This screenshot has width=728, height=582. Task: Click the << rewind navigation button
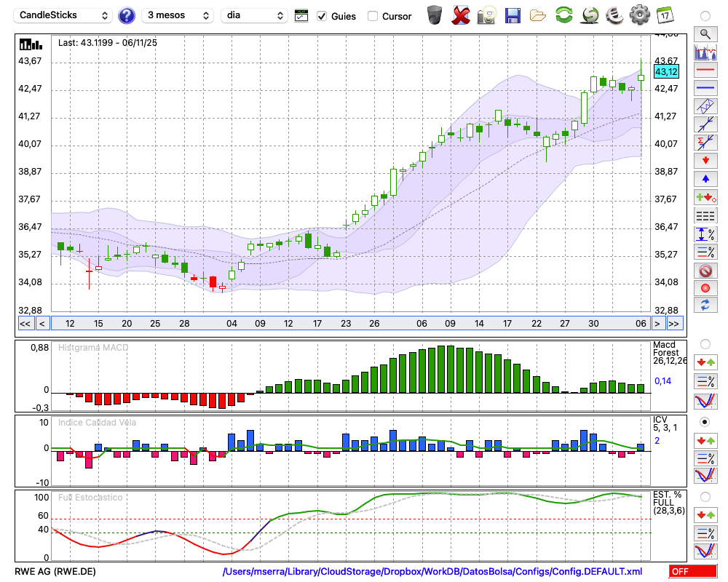(x=25, y=324)
